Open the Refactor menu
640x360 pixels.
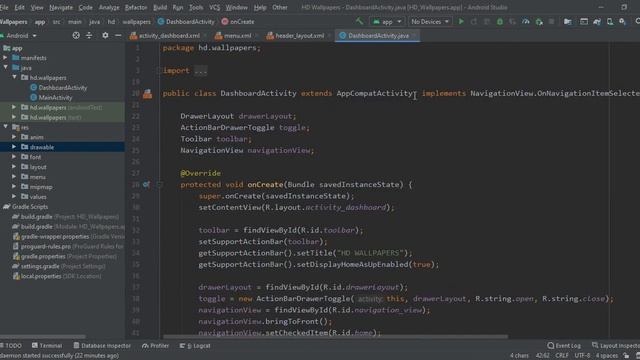coord(136,7)
